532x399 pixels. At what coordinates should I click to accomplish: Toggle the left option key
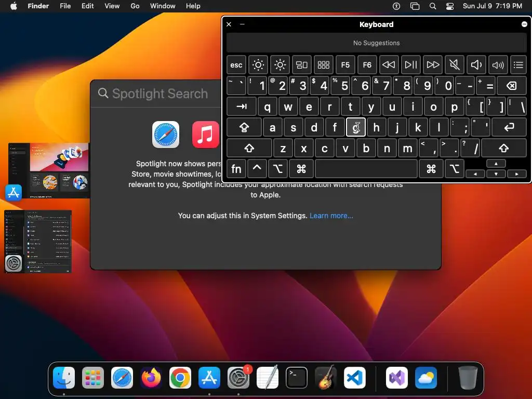tap(278, 169)
